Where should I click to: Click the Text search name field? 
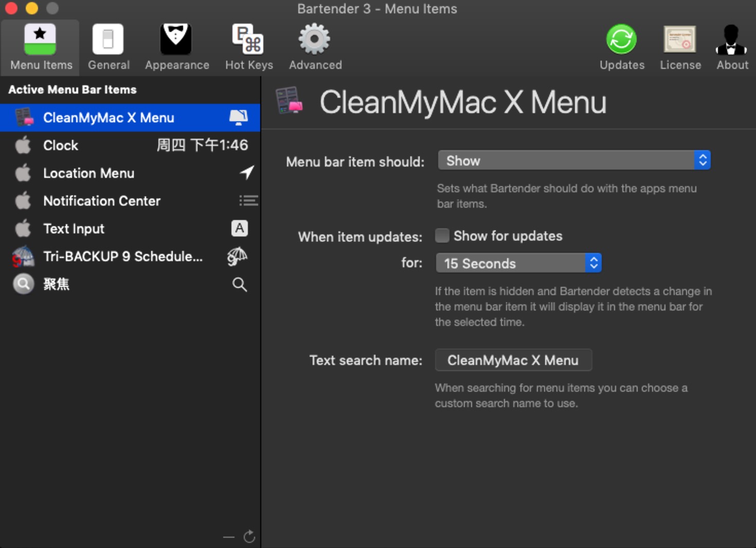point(513,360)
